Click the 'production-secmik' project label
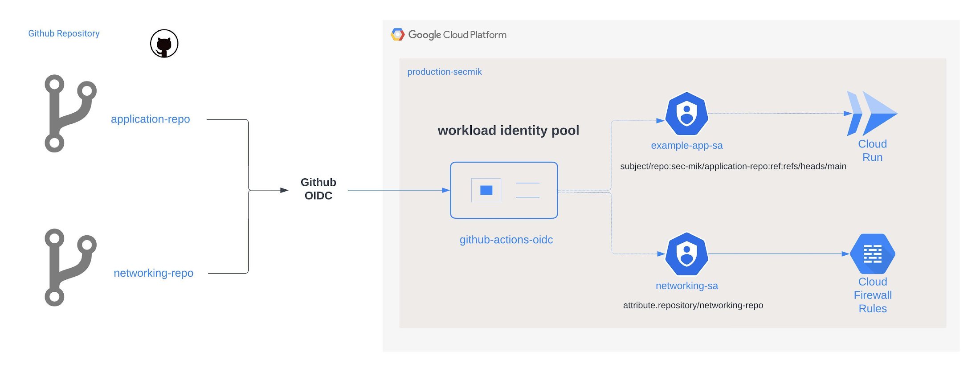The width and height of the screenshot is (980, 372). tap(444, 72)
